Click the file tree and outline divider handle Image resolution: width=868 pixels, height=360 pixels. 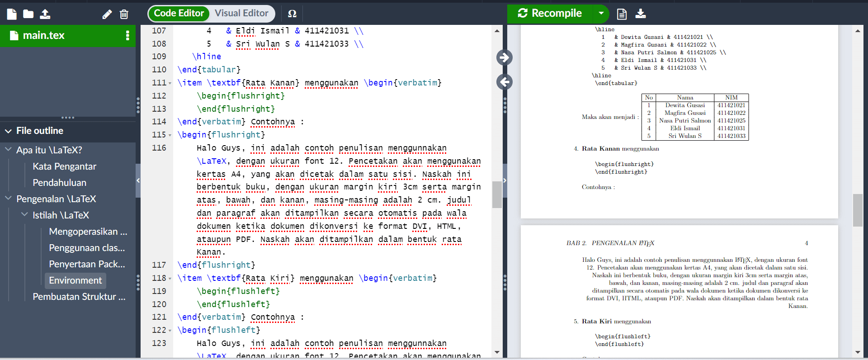[68, 118]
